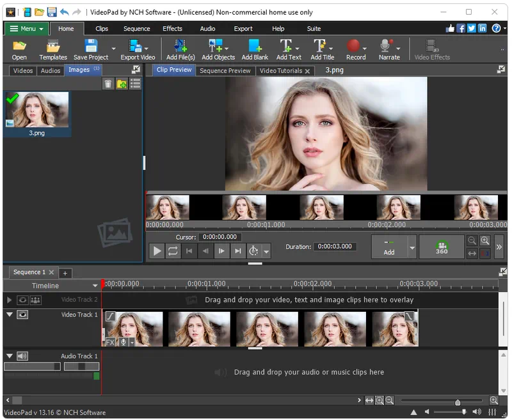Toggle Video Track 1 visibility eye
The image size is (512, 420).
22,315
